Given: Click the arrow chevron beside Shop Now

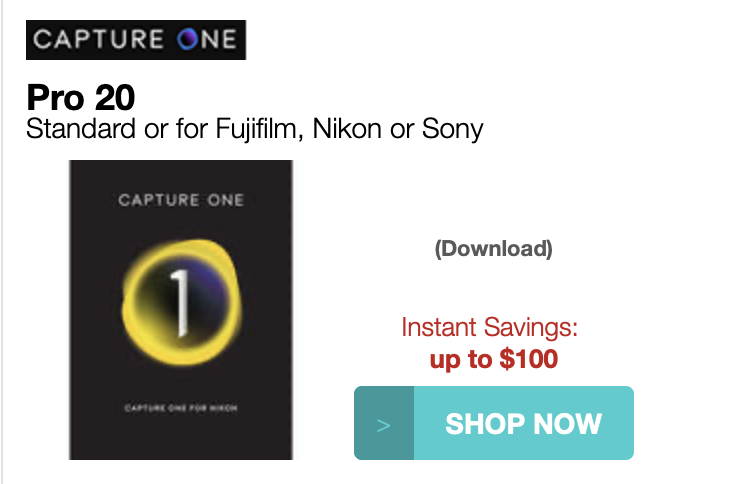Looking at the screenshot, I should (x=383, y=424).
